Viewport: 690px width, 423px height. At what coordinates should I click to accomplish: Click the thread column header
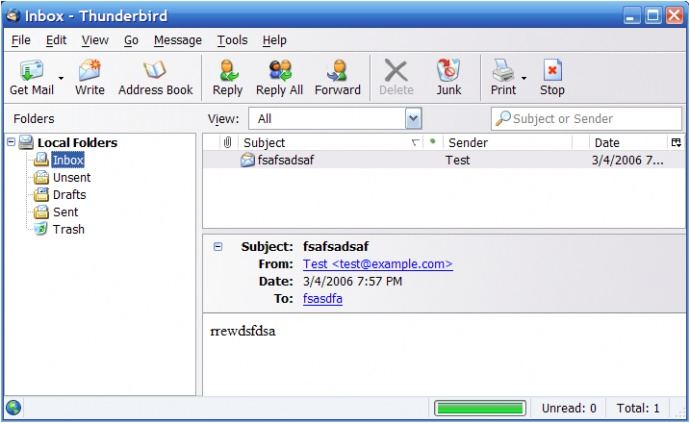(x=211, y=142)
